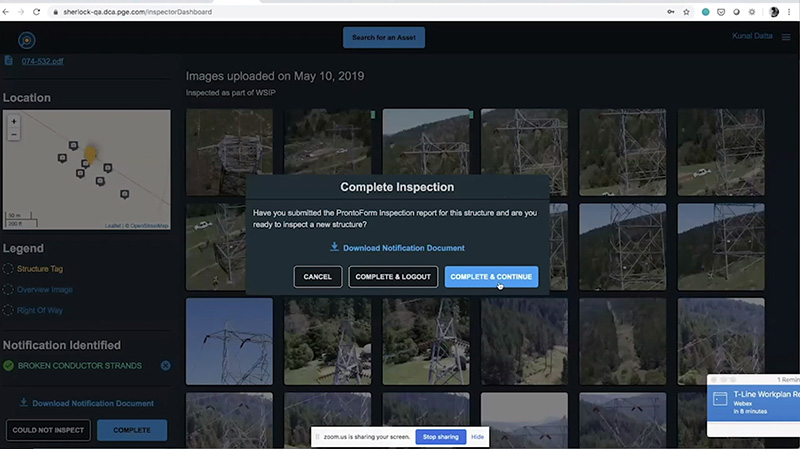Remove the Broken Conductor Strands notification
This screenshot has width=800, height=449.
pyautogui.click(x=165, y=366)
